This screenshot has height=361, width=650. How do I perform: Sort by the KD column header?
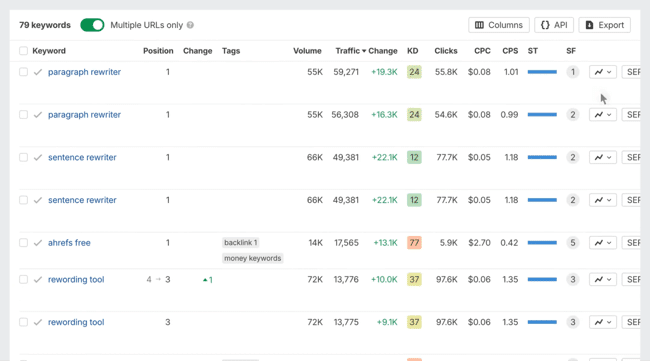coord(412,51)
